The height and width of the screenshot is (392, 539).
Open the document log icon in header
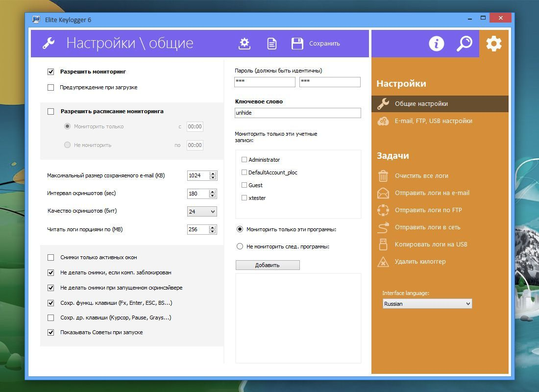tap(272, 44)
